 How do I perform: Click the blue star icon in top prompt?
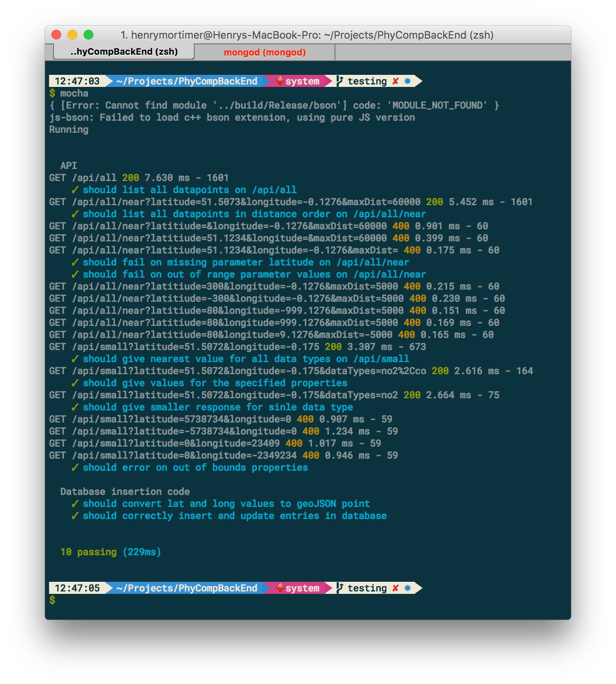(407, 81)
